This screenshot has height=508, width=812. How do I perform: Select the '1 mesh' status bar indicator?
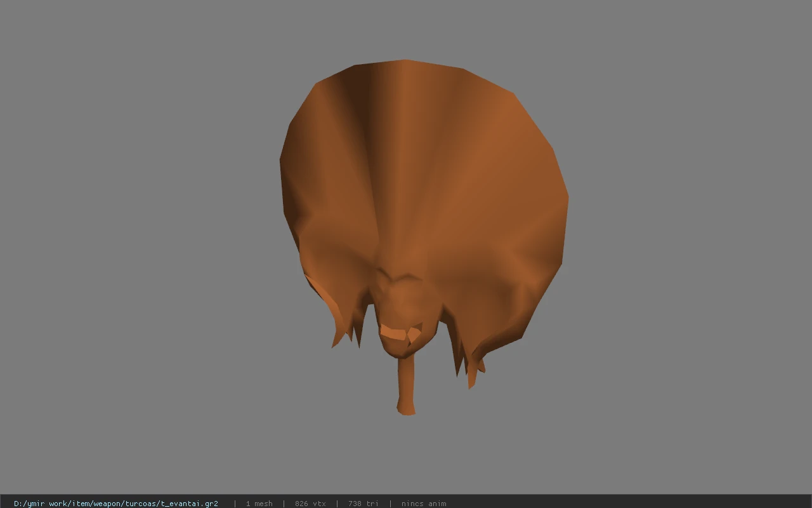pos(259,503)
